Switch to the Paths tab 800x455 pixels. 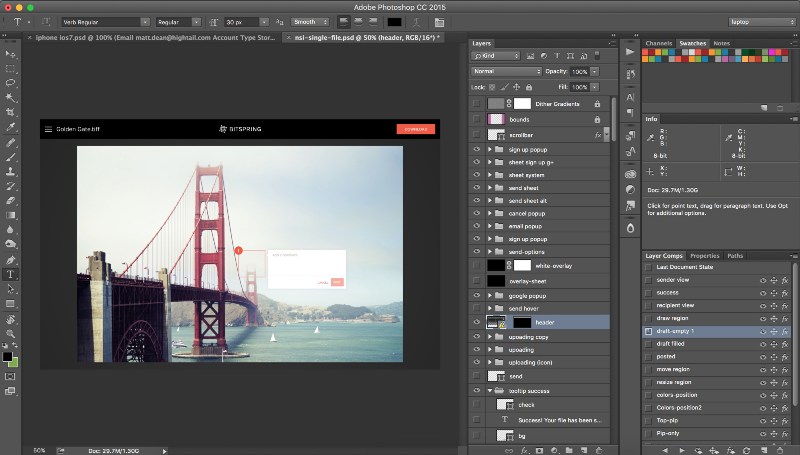coord(735,256)
